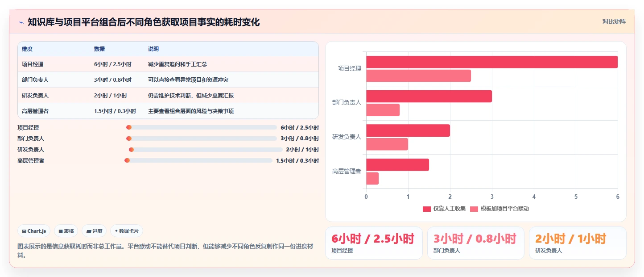Click the 高层管理者 progress bar
Image resolution: width=644 pixels, height=277 pixels.
198,160
